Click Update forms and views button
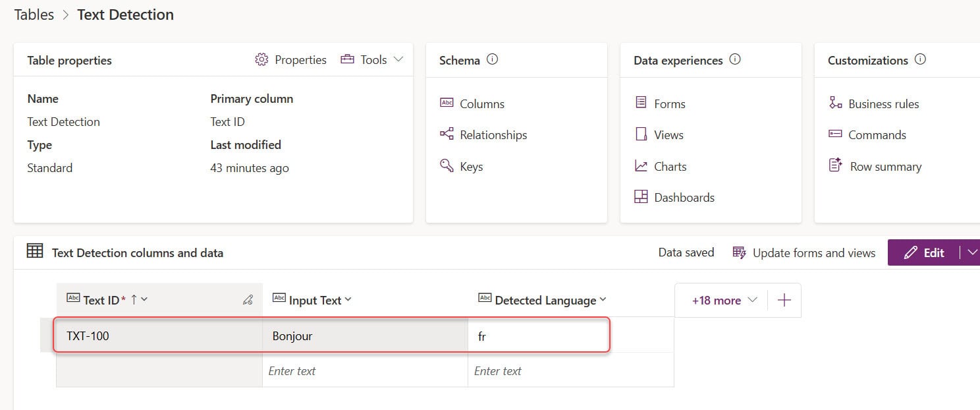This screenshot has height=410, width=980. 804,253
